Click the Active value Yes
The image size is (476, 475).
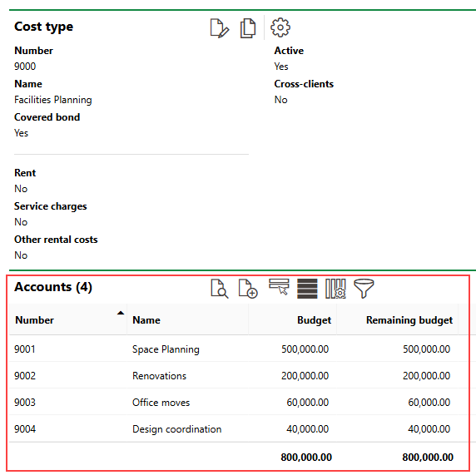(x=281, y=67)
